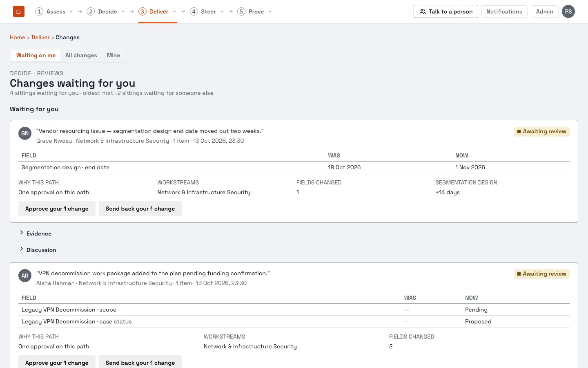Open the Deliver dropdown chevron
The image size is (588, 368).
point(174,11)
